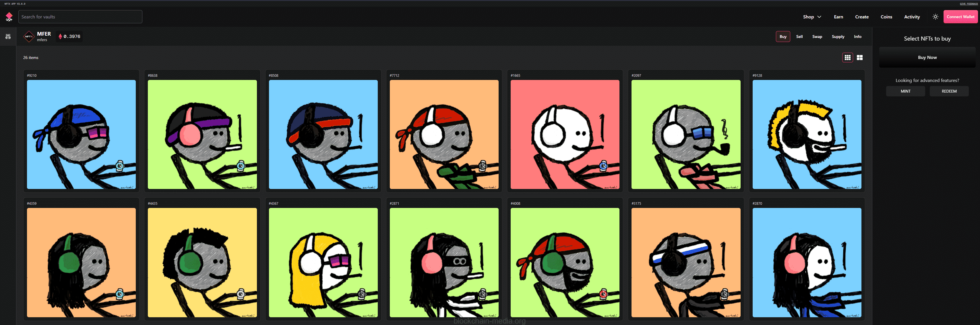Screen dimensions: 980x325
Task: Click the MFER vault logo icon
Action: (28, 36)
